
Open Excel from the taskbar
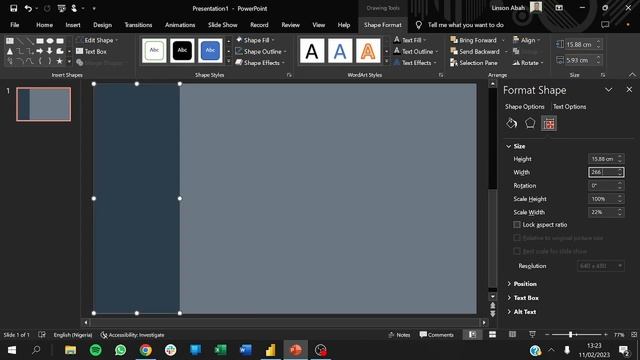[x=220, y=350]
